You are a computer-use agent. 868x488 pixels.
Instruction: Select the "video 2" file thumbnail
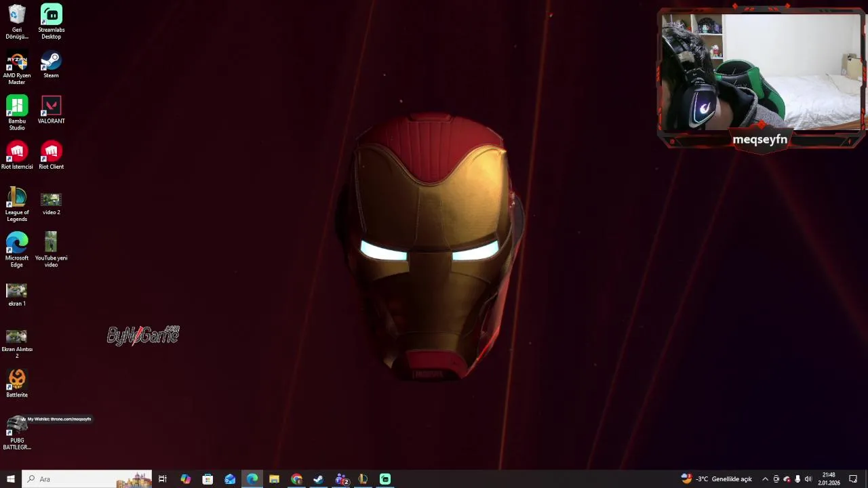click(x=51, y=203)
